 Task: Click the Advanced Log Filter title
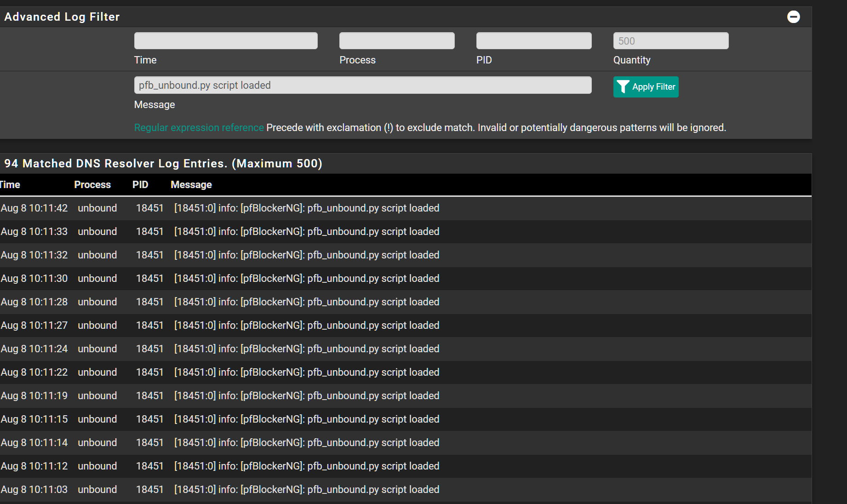pyautogui.click(x=62, y=17)
